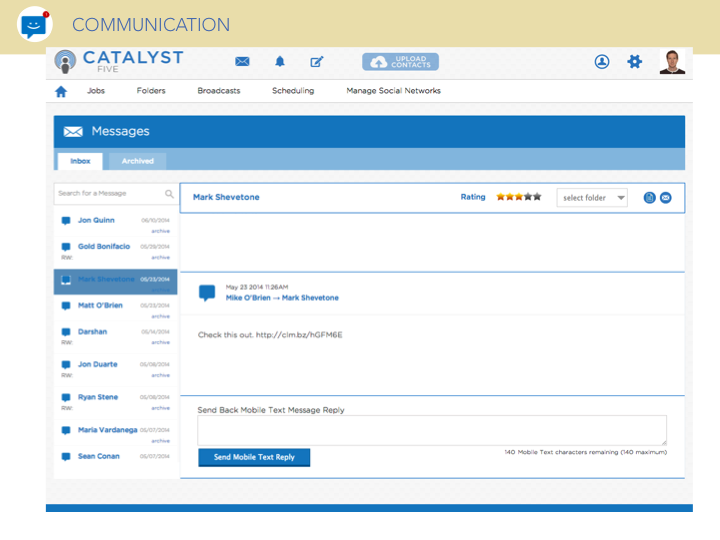Click chat bubble icon beside Sean Conan

point(66,456)
